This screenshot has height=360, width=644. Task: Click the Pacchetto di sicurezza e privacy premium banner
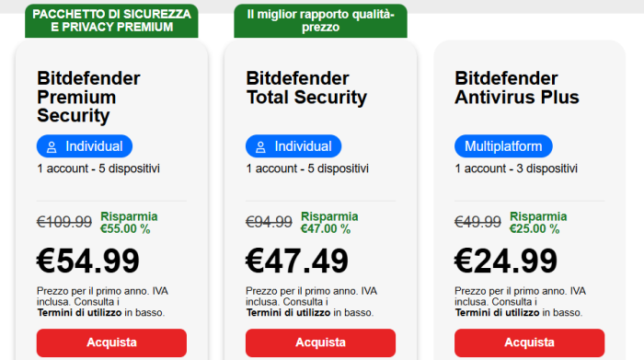[111, 21]
